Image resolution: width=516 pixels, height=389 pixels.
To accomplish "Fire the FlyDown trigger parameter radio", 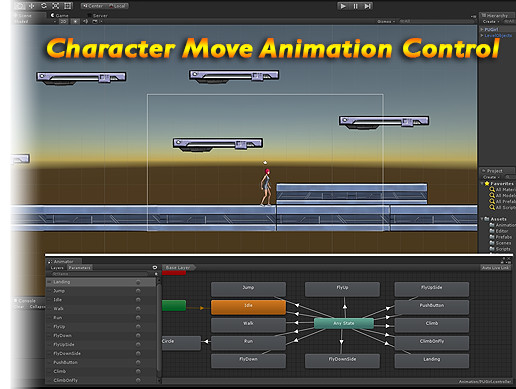I will (x=138, y=336).
